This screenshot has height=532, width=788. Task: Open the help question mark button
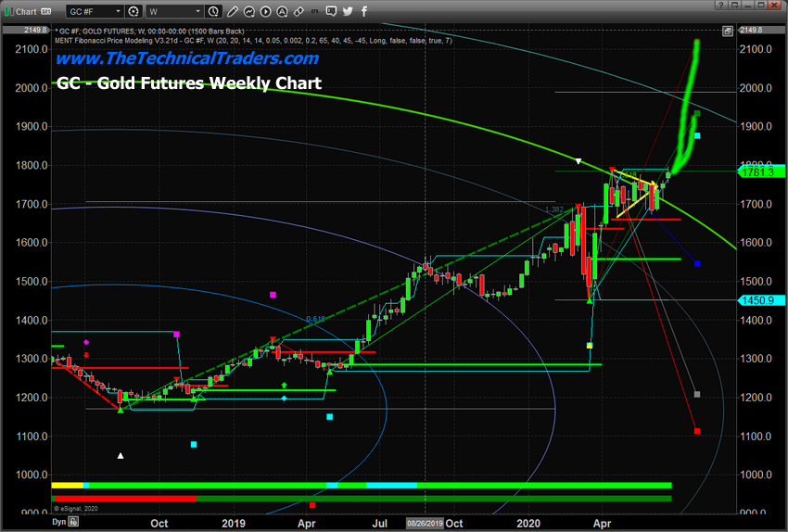coord(720,5)
